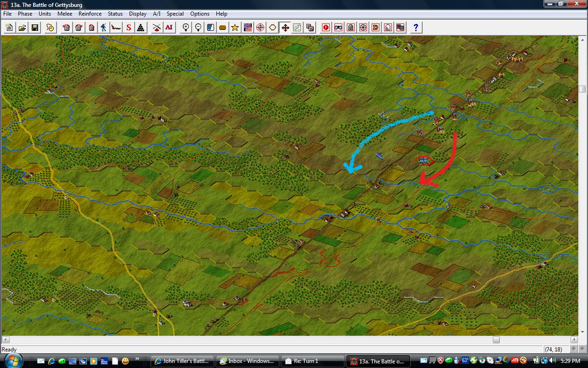Open the Special menu
The width and height of the screenshot is (588, 368).
(x=175, y=14)
